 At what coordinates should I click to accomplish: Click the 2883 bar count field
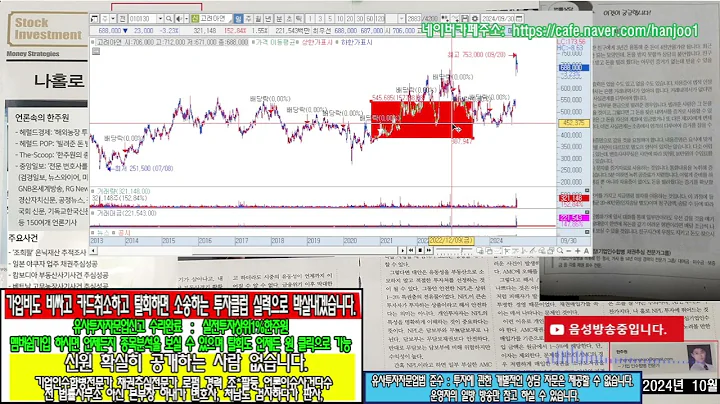pos(414,18)
